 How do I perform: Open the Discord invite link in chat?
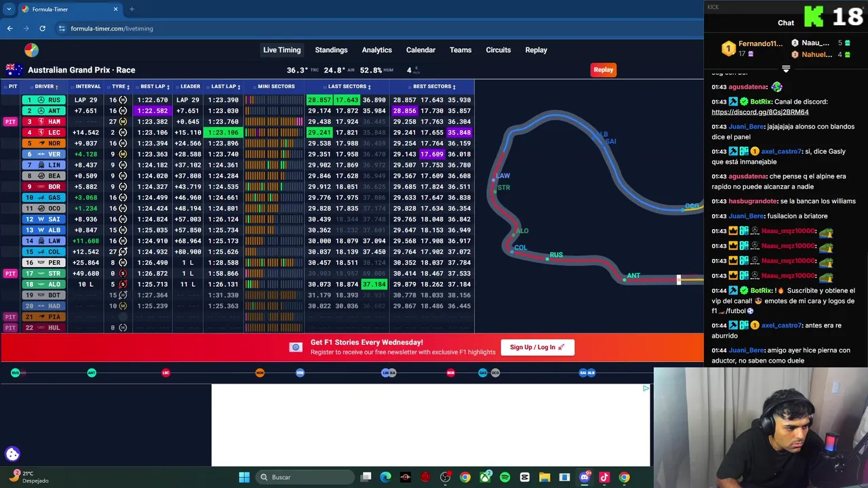759,113
